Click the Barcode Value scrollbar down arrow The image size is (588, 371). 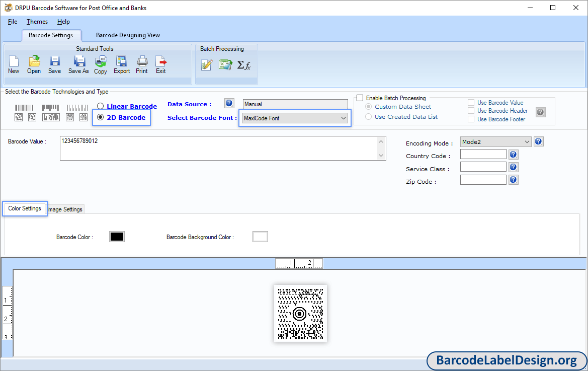tap(381, 156)
